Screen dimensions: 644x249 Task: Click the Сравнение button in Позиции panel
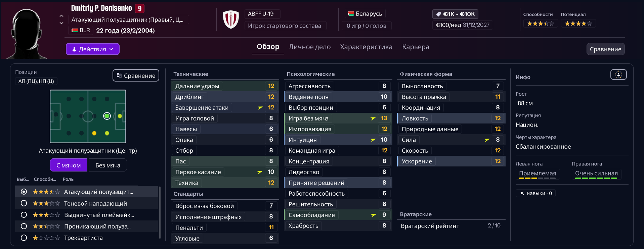(136, 76)
